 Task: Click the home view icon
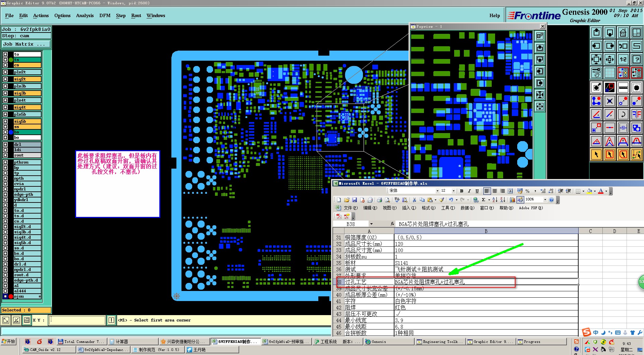point(623,33)
